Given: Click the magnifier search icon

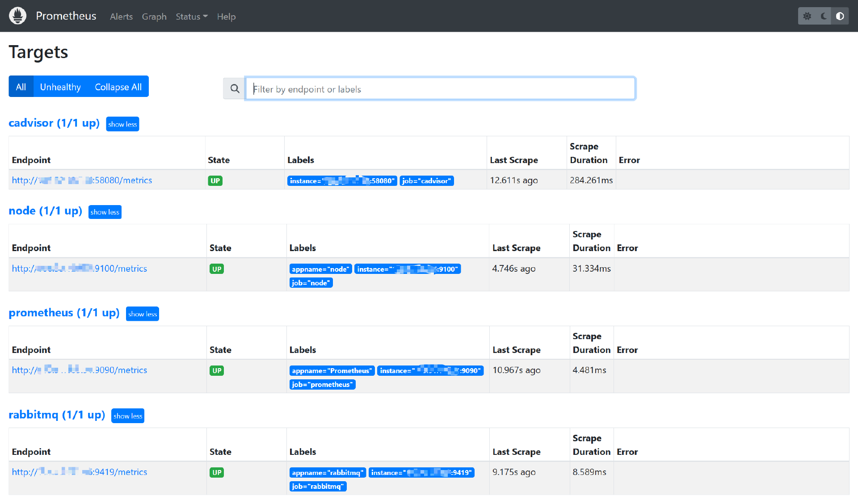Looking at the screenshot, I should [235, 88].
